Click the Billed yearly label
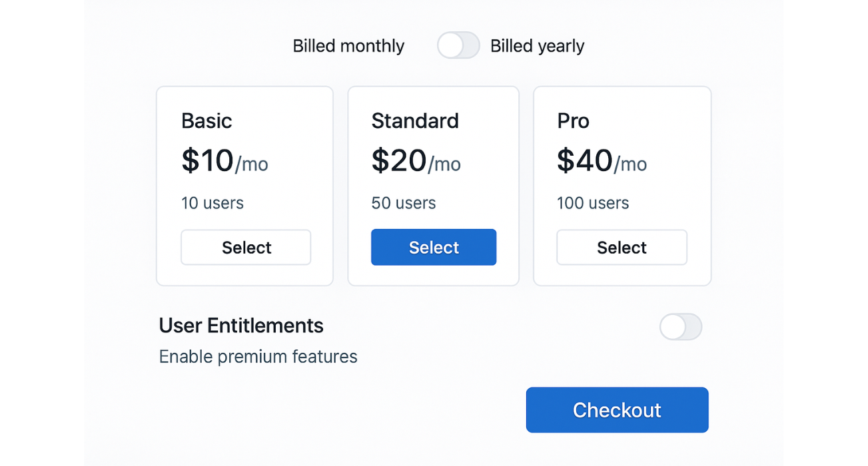The image size is (868, 466). 537,45
